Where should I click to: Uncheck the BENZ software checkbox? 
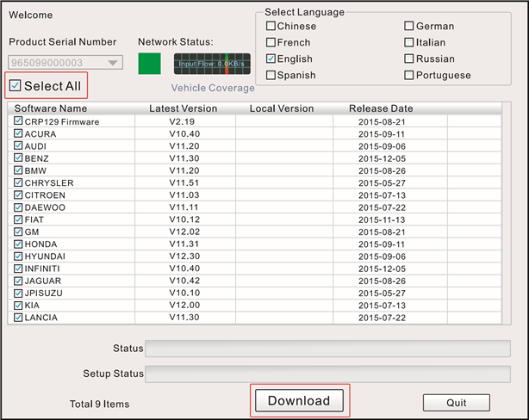(x=18, y=157)
